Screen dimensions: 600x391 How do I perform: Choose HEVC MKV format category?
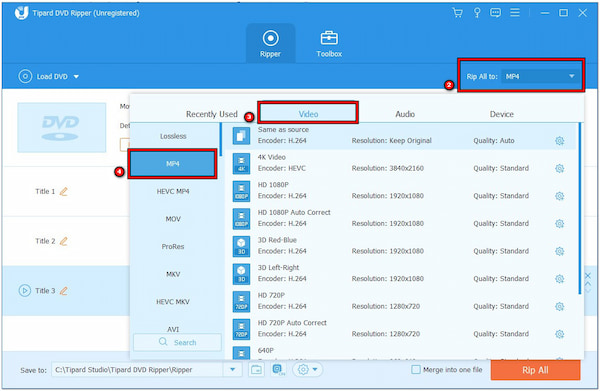tap(173, 301)
